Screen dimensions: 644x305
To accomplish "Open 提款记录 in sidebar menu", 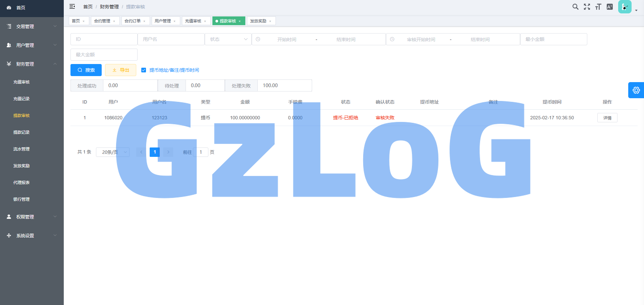I will (x=21, y=132).
